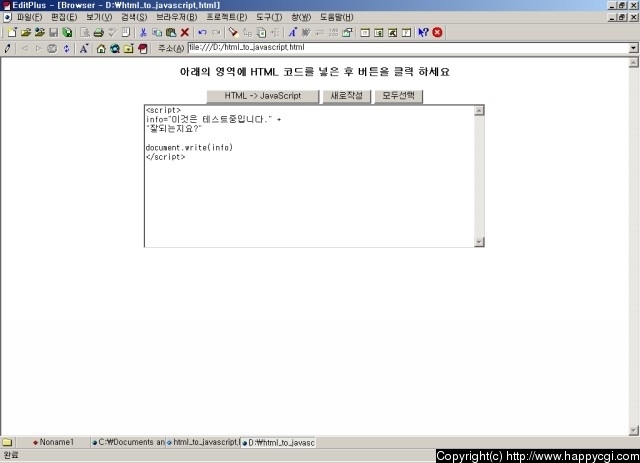The height and width of the screenshot is (463, 640).
Task: Click the New document icon
Action: (12, 32)
